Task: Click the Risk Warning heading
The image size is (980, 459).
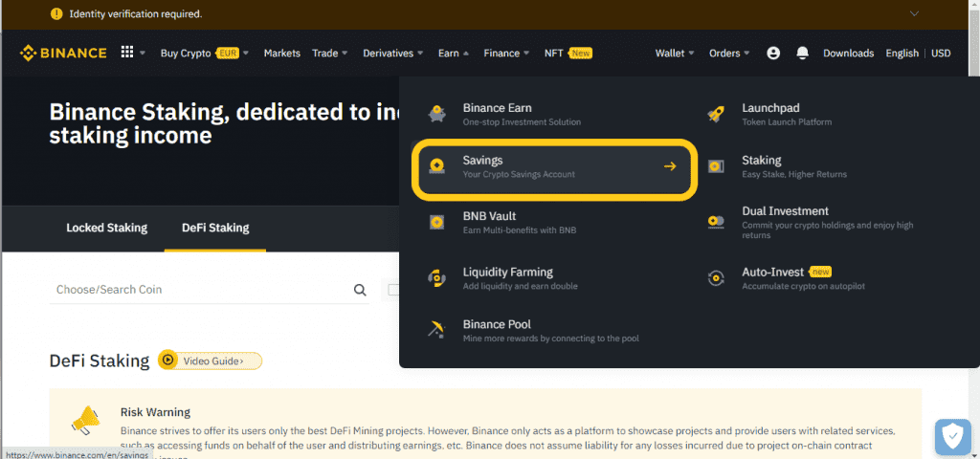Action: coord(155,412)
